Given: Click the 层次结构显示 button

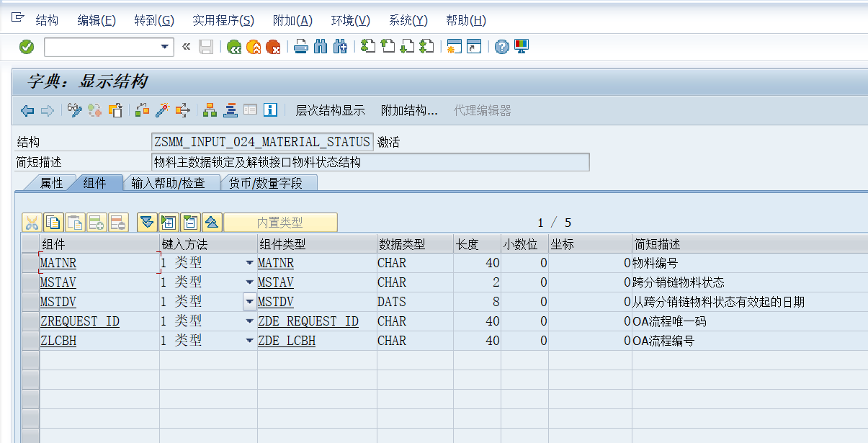Looking at the screenshot, I should coord(331,110).
